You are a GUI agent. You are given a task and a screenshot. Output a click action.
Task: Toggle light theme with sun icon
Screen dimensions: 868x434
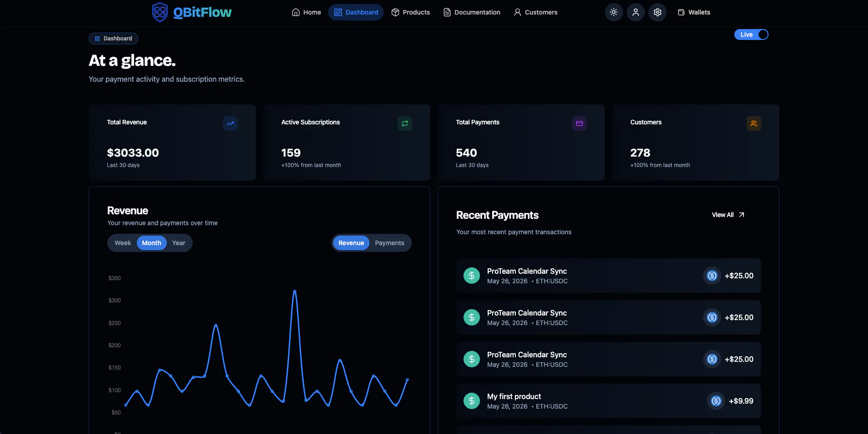point(614,12)
